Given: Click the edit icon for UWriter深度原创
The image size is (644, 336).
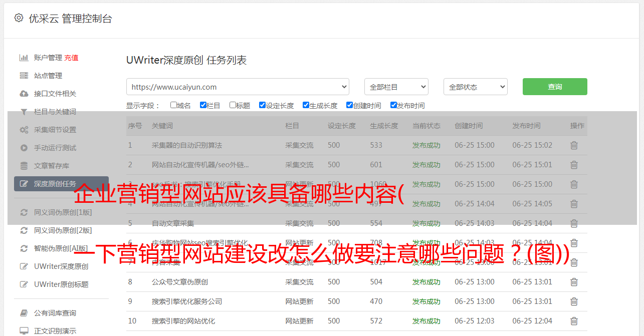Looking at the screenshot, I should tap(24, 266).
